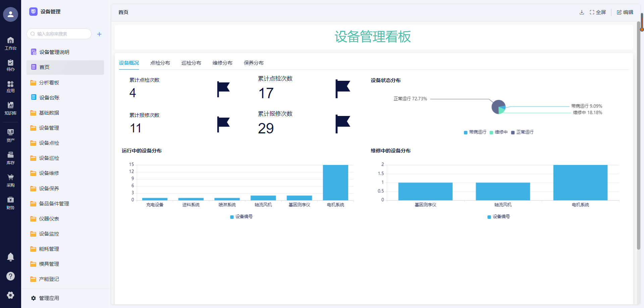Expand the 基础数据 folder
Screen dimensions: 644x308
click(x=49, y=113)
